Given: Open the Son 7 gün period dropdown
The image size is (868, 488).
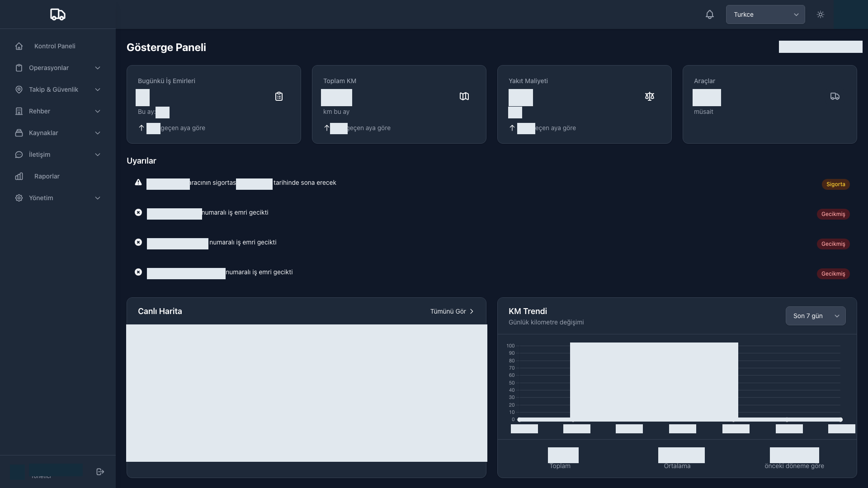Looking at the screenshot, I should 816,316.
